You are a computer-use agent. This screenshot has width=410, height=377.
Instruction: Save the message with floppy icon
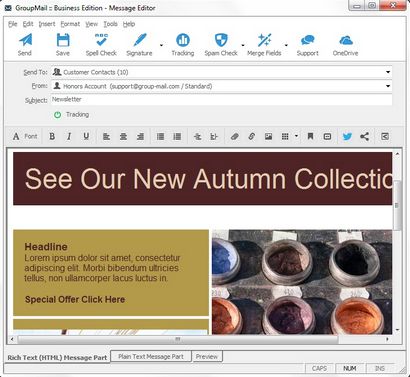tap(63, 40)
